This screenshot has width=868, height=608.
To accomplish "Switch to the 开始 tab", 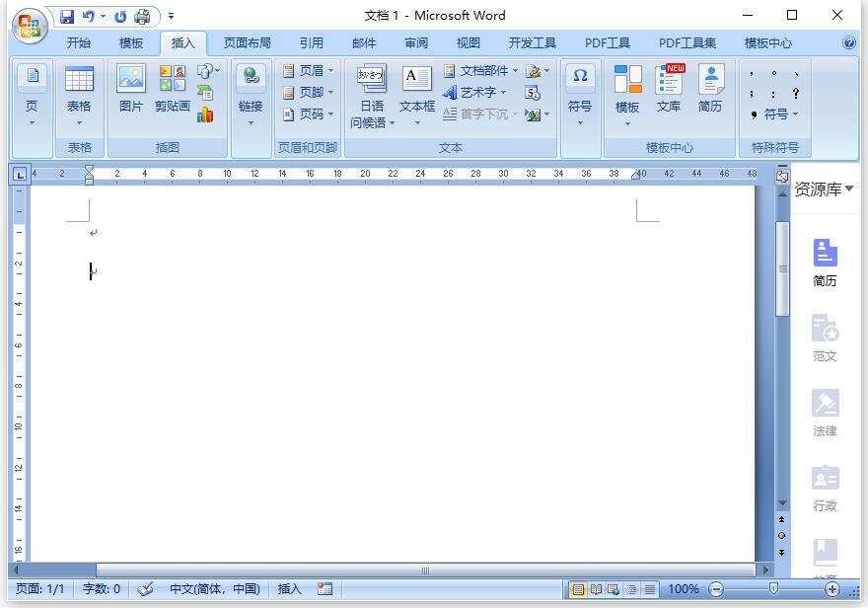I will (79, 43).
